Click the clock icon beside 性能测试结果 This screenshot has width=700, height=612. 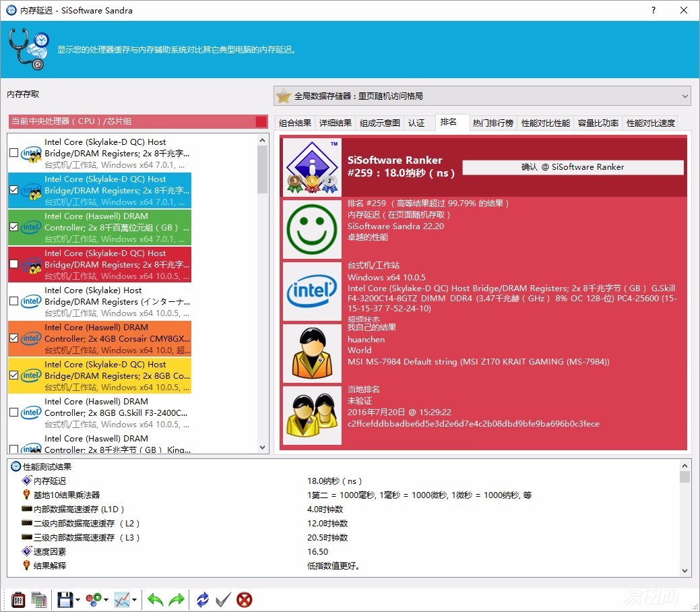[x=15, y=466]
